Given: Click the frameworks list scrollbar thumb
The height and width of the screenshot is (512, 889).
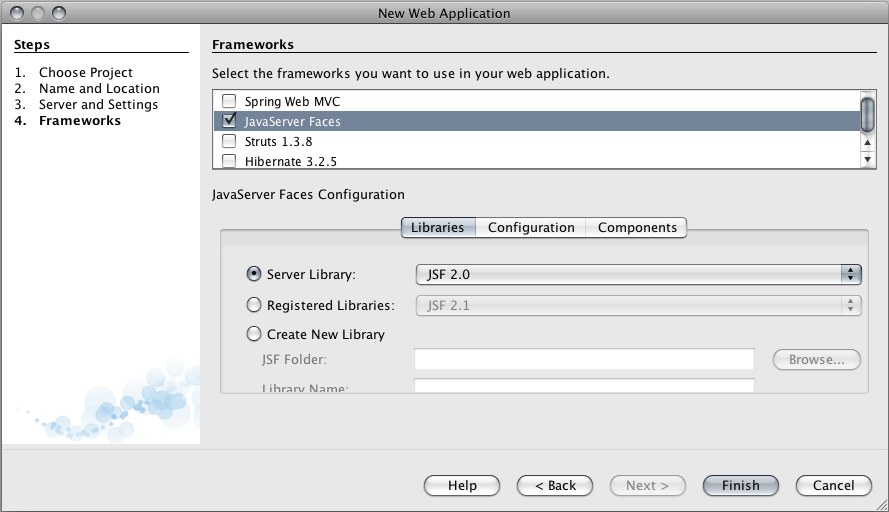Looking at the screenshot, I should [x=867, y=114].
